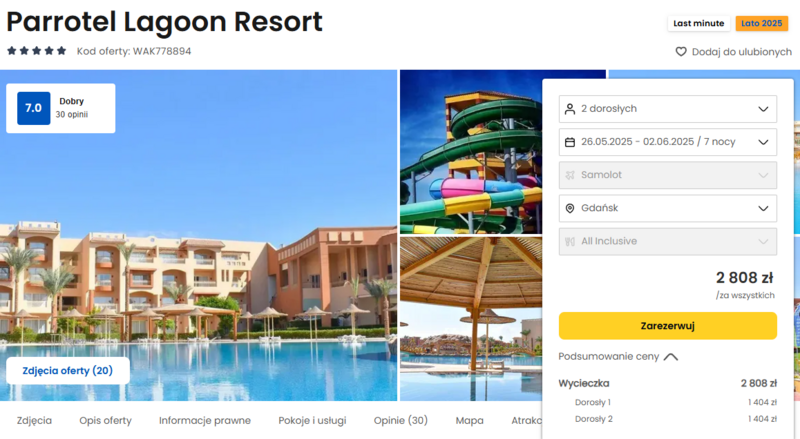
Task: Go to the Opinie (30) tab
Action: point(401,421)
